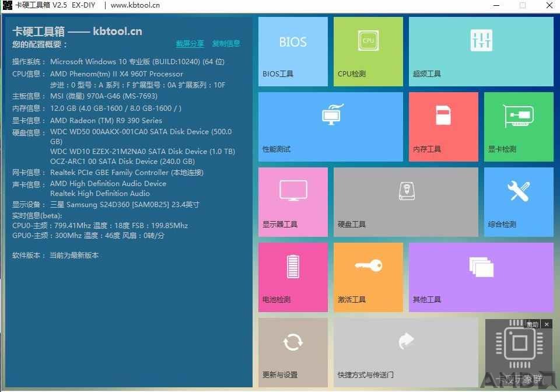Open 激活工具 via its key icon
The width and height of the screenshot is (560, 392).
[368, 265]
